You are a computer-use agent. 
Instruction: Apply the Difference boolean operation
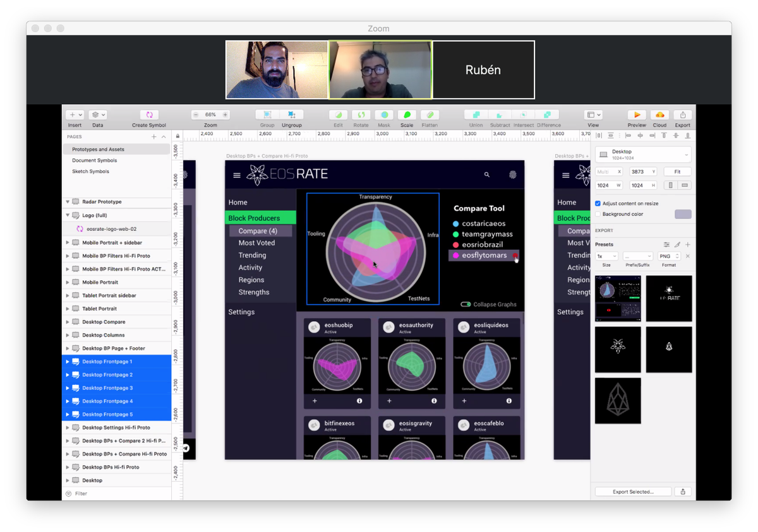pos(548,115)
